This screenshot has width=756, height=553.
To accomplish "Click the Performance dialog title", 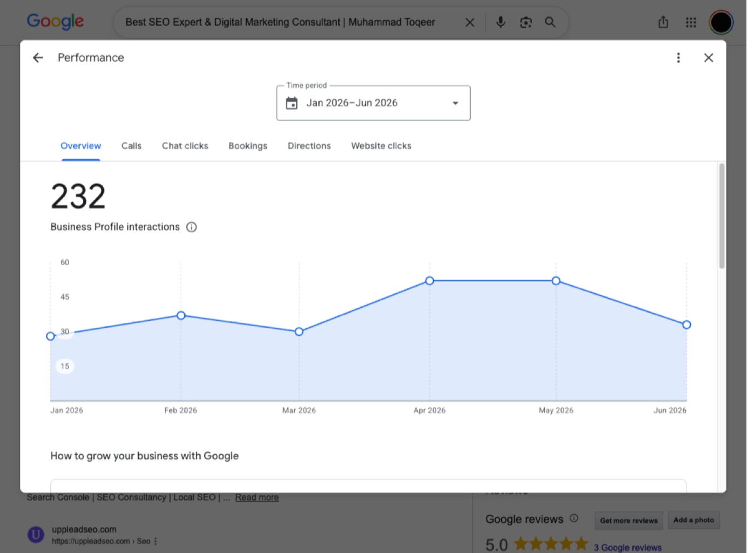I will pyautogui.click(x=91, y=58).
